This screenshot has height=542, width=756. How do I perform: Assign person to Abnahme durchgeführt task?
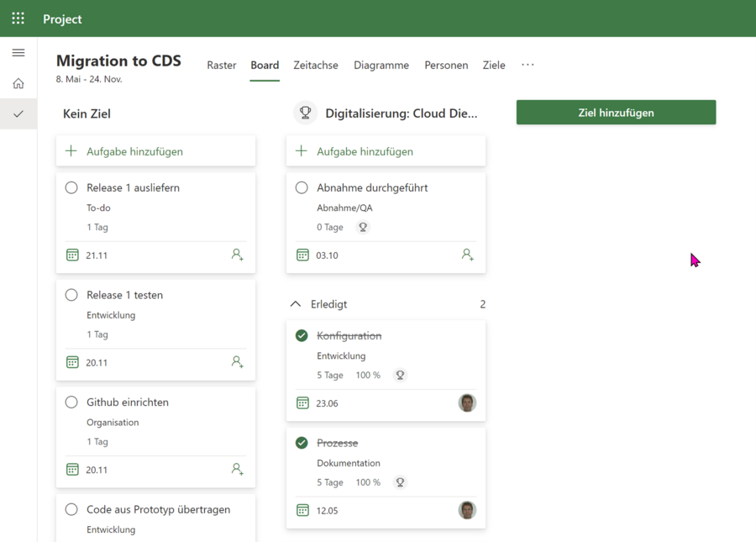click(x=467, y=255)
